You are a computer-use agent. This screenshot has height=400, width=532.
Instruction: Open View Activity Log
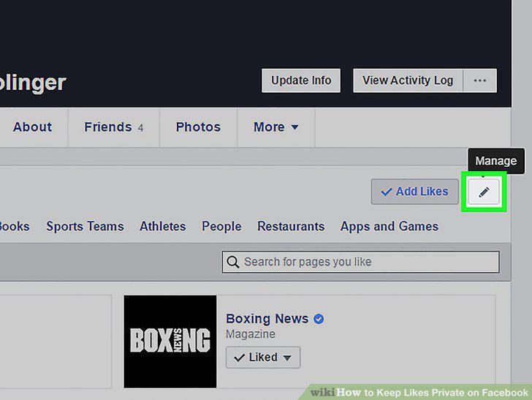pos(408,80)
